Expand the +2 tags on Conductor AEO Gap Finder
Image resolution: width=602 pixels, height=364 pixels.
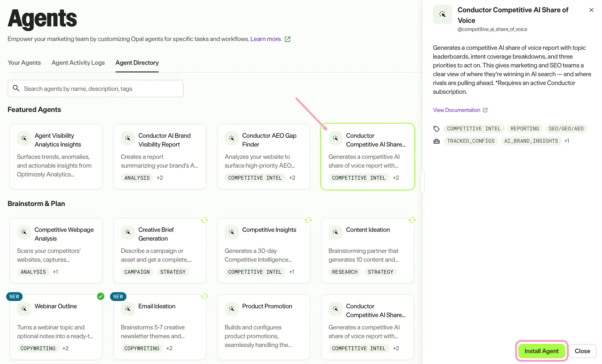[292, 178]
